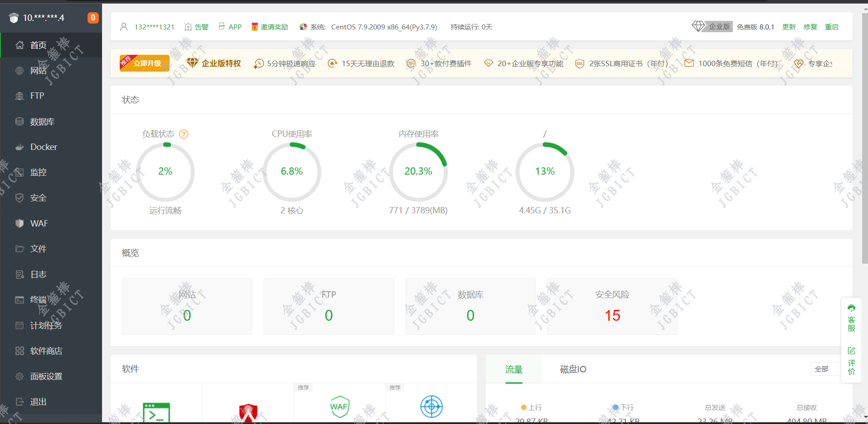Click the 5分钟极速响应 chat icon

point(258,63)
